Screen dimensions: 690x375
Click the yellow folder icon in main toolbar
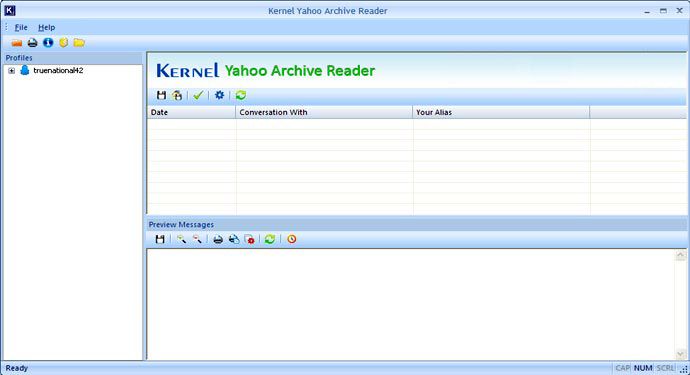pos(79,43)
